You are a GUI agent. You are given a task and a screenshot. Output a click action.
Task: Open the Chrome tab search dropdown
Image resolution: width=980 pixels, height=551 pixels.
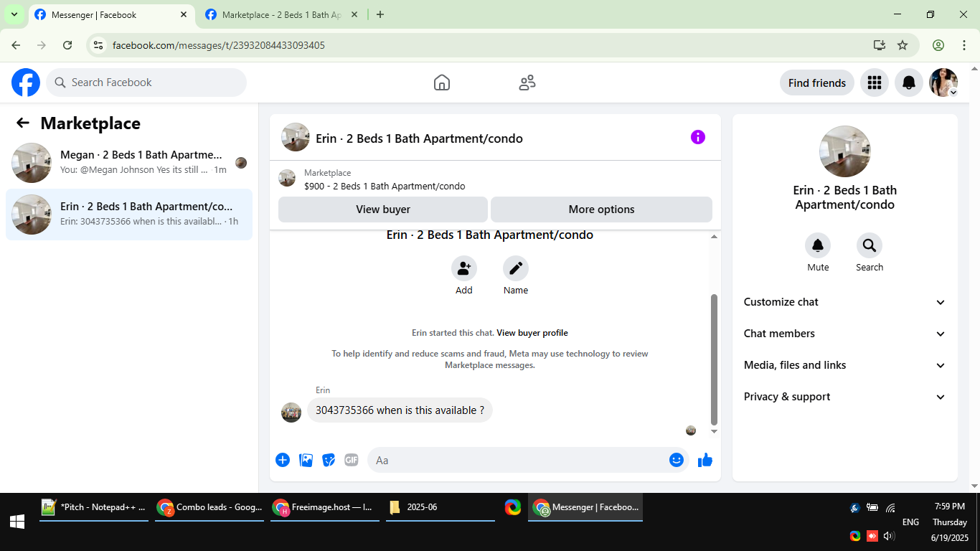pos(14,14)
